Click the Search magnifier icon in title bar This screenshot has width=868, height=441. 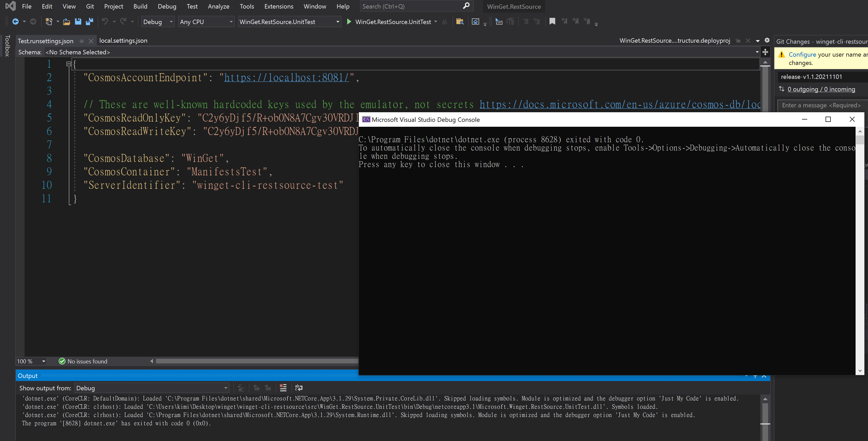click(x=466, y=6)
